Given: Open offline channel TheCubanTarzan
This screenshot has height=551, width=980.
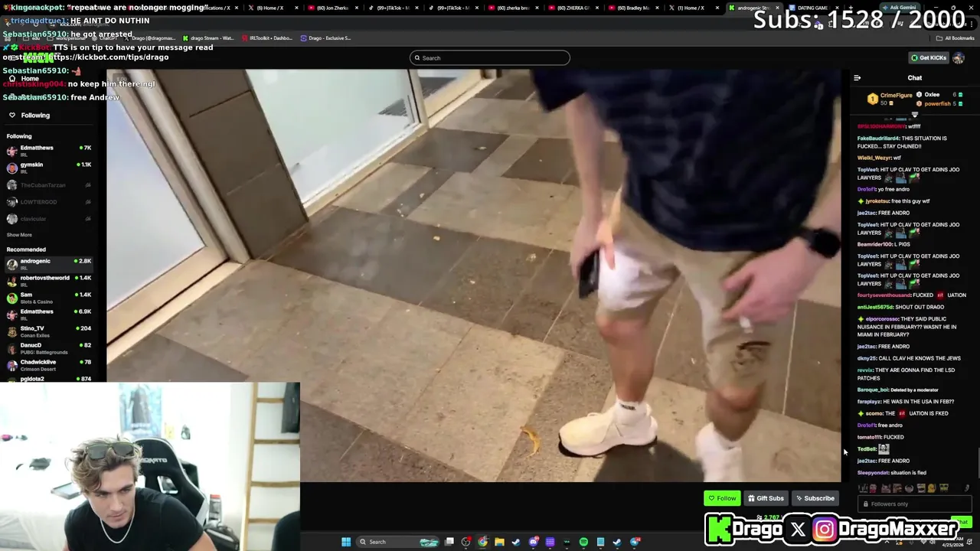Looking at the screenshot, I should click(49, 185).
